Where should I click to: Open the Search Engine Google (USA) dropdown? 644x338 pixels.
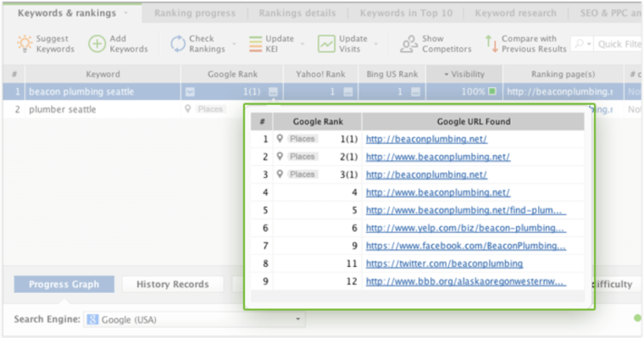coord(195,319)
